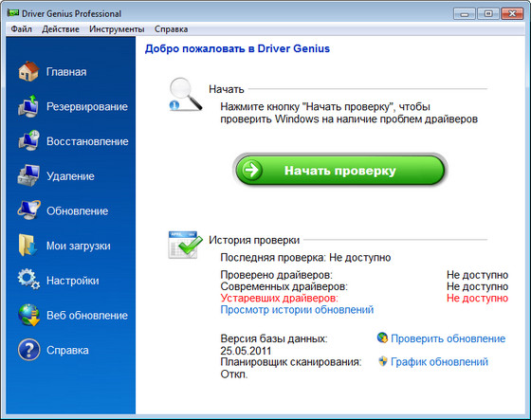The image size is (531, 420).
Task: Open Резервирование backup icon in sidebar
Action: (28, 106)
